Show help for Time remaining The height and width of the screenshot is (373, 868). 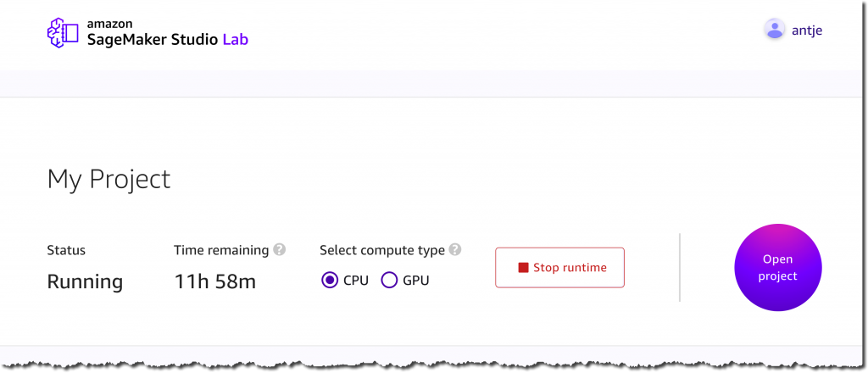pos(280,249)
